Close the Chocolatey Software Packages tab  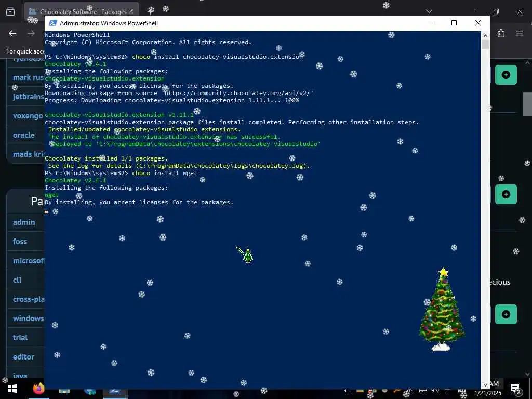(x=131, y=11)
